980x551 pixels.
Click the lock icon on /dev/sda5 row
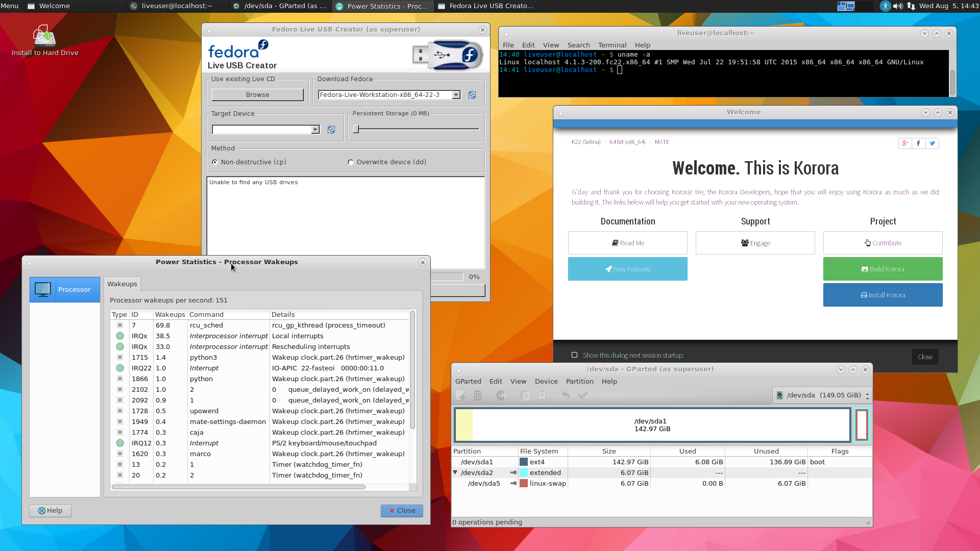pyautogui.click(x=513, y=484)
